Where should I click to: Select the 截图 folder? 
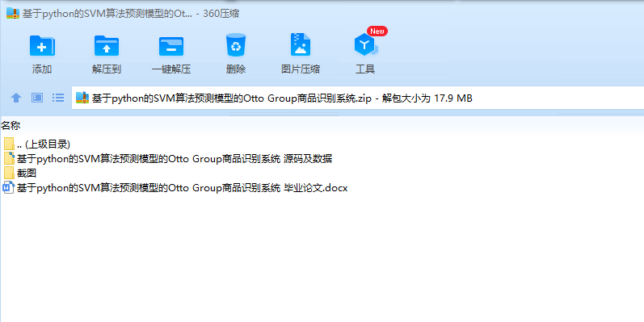coord(20,173)
